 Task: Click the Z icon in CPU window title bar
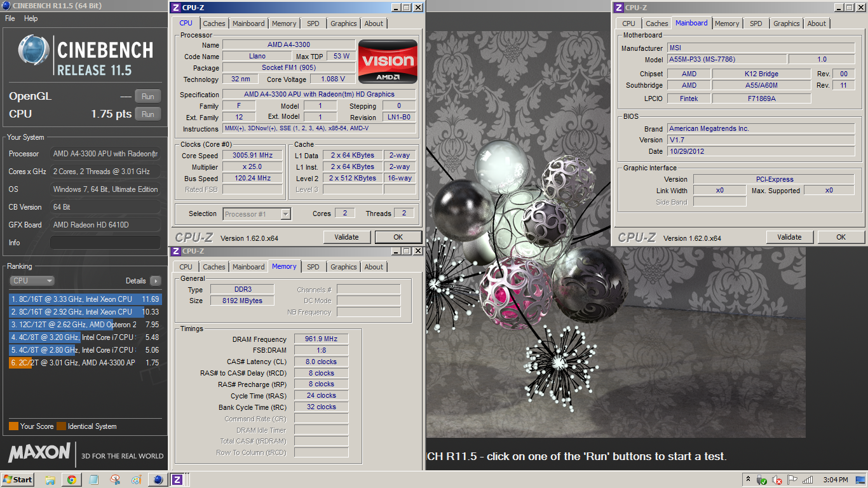176,8
